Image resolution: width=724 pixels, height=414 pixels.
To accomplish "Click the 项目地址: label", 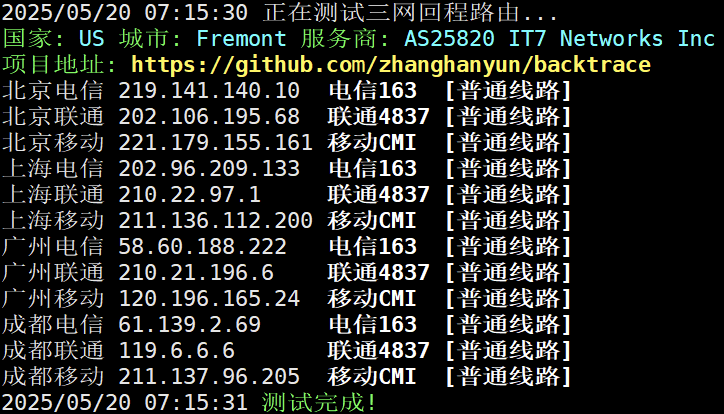I will [x=59, y=65].
